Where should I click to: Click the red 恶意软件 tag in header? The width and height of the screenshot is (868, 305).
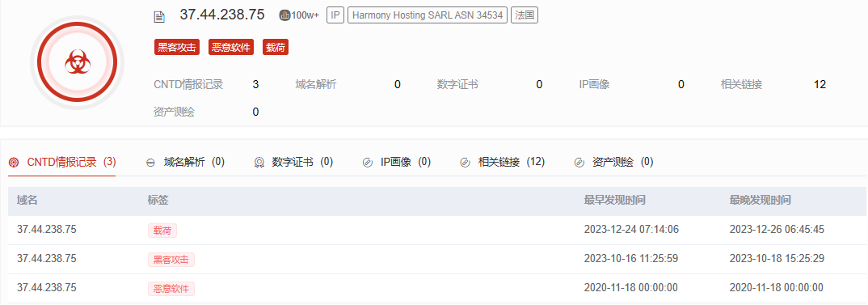231,47
